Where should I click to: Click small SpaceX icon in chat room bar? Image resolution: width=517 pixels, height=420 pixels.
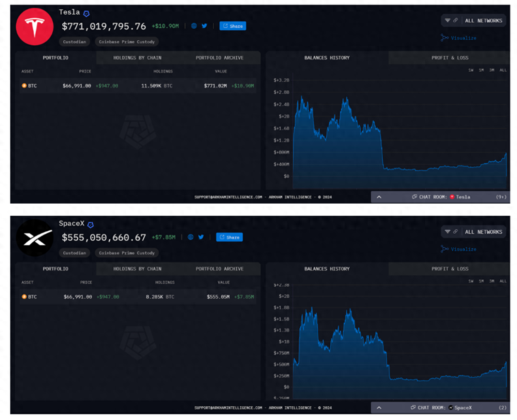[451, 408]
